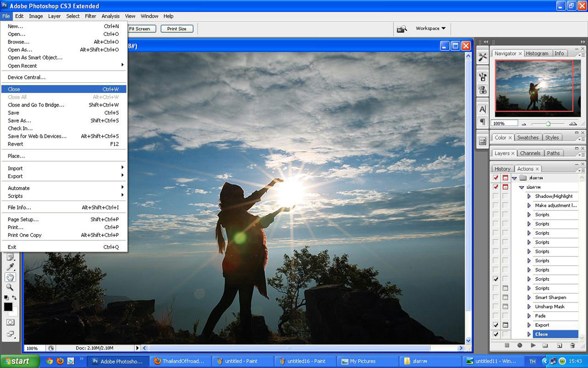Screen dimensions: 588x368
Task: Open the Workspace dropdown
Action: (430, 29)
